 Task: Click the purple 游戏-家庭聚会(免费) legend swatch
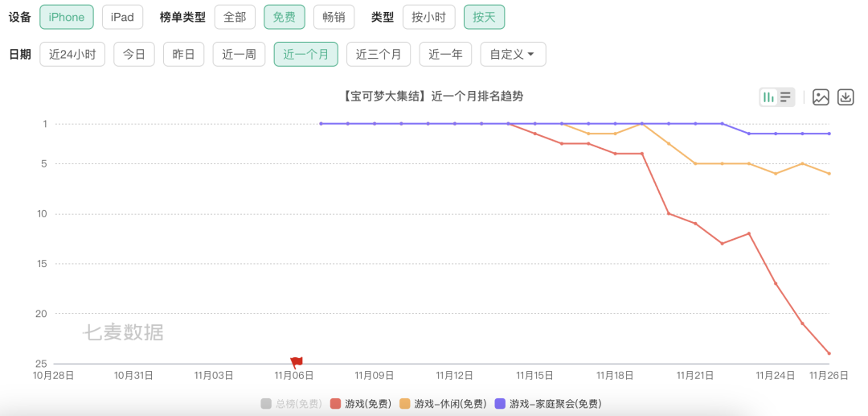pyautogui.click(x=501, y=404)
